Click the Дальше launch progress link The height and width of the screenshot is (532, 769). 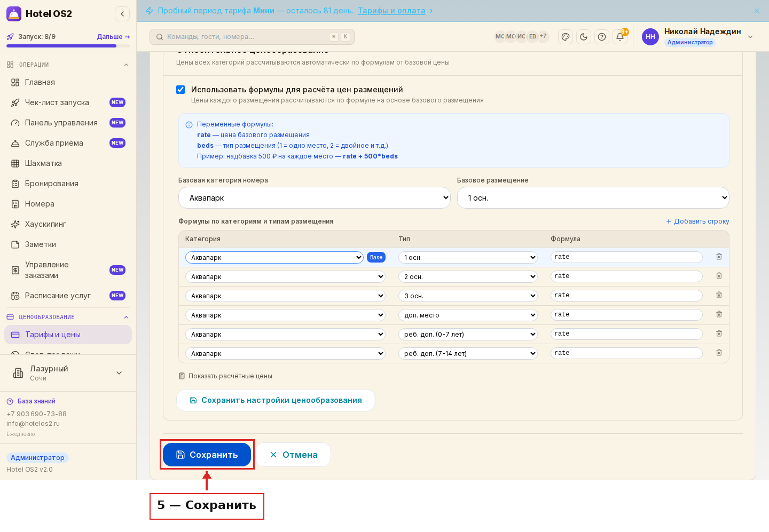113,37
